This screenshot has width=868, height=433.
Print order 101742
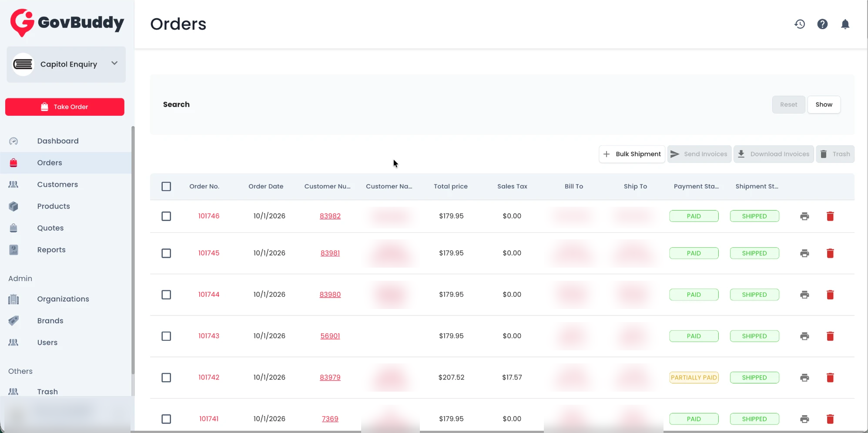804,377
